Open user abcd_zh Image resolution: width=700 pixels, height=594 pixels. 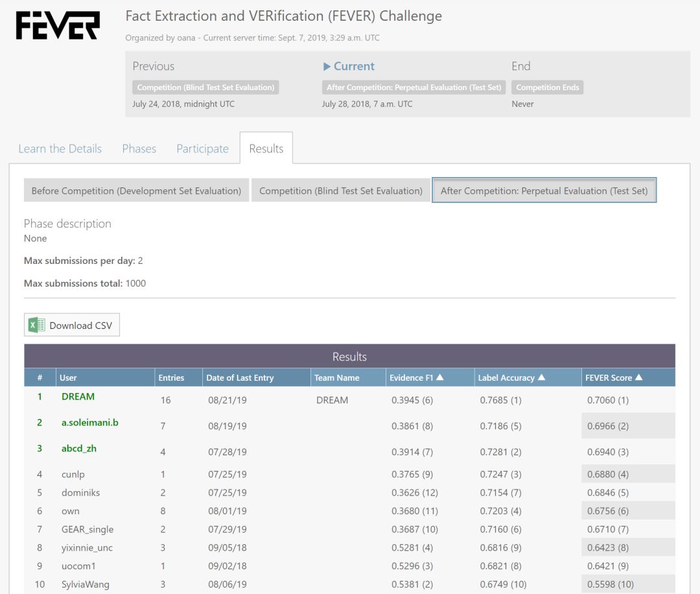pyautogui.click(x=78, y=448)
